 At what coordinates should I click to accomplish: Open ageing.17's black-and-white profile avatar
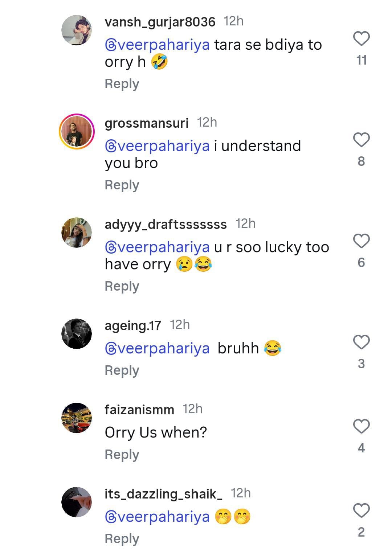point(77,334)
